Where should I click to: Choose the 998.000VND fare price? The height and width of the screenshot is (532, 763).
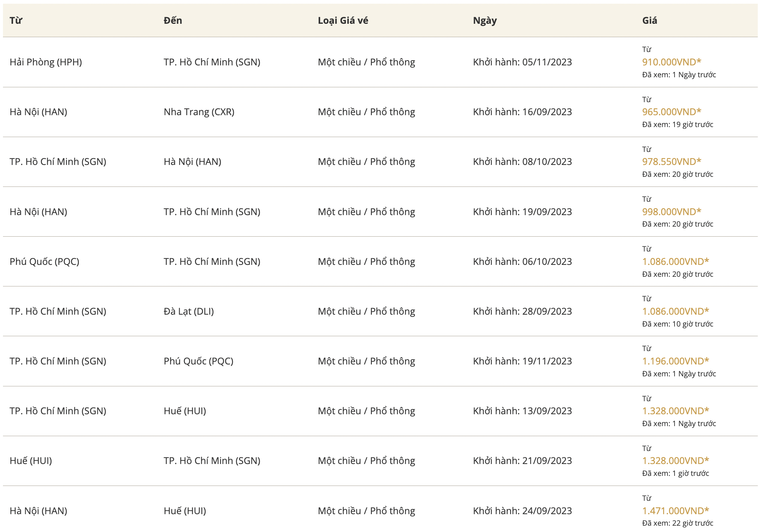(672, 212)
